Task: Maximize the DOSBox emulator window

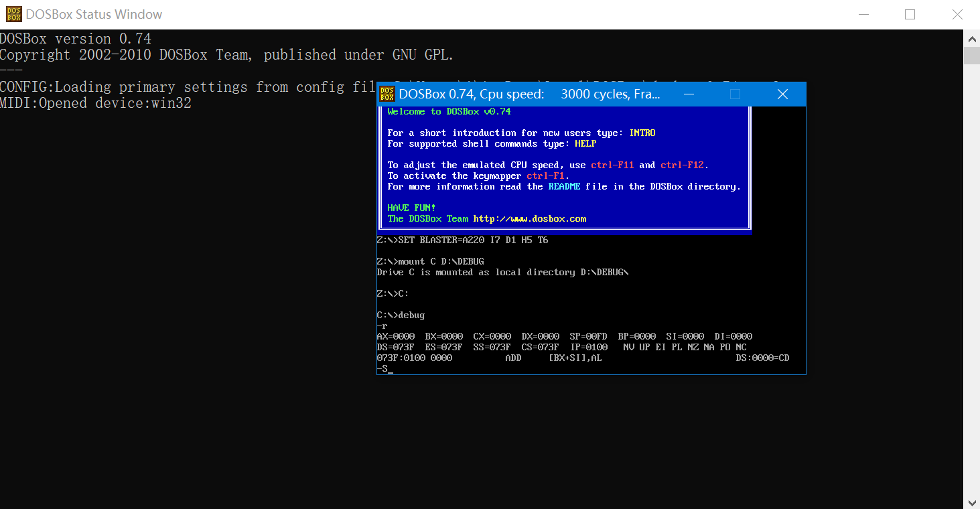Action: point(735,94)
